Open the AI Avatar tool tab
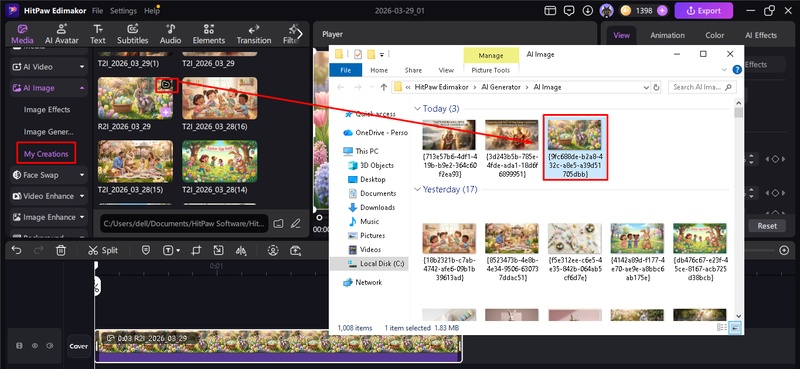This screenshot has height=369, width=800. [62, 34]
